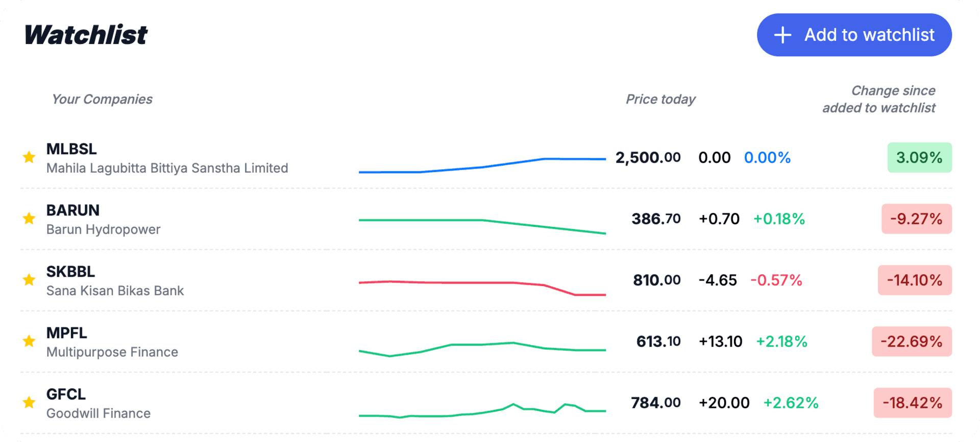Click the Watchlist logo heading
Viewport: 980px width, 442px height.
coord(86,34)
